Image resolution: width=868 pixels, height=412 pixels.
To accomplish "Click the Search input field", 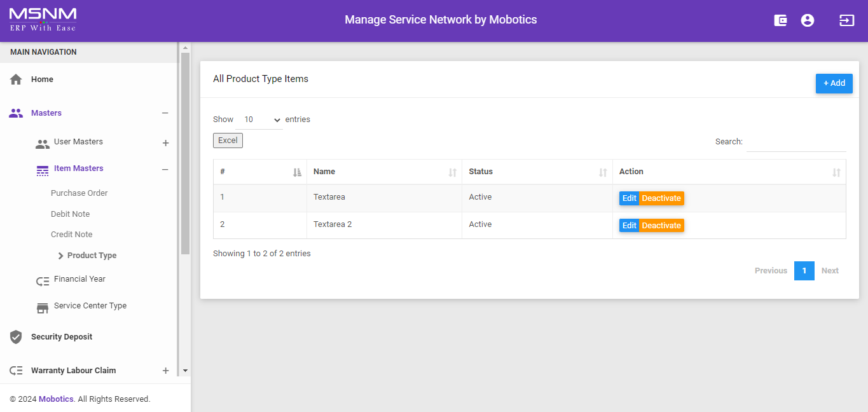I will pos(796,142).
